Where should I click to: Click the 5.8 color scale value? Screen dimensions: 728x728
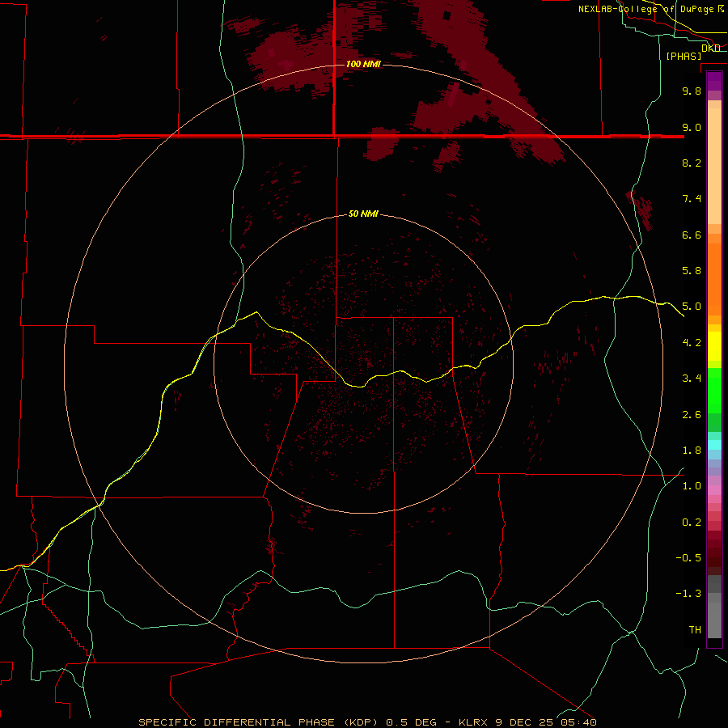[x=692, y=271]
